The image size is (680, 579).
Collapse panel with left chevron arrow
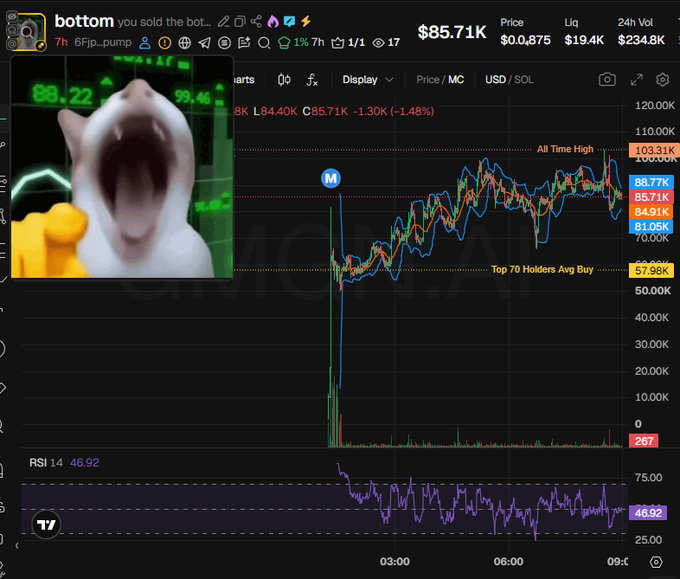17,546
